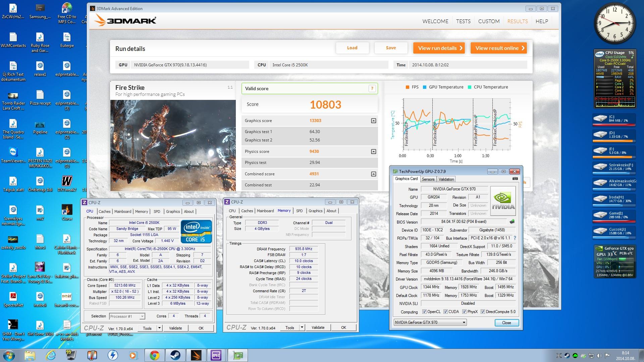644x362 pixels.
Task: Click the Save run button
Action: [391, 48]
